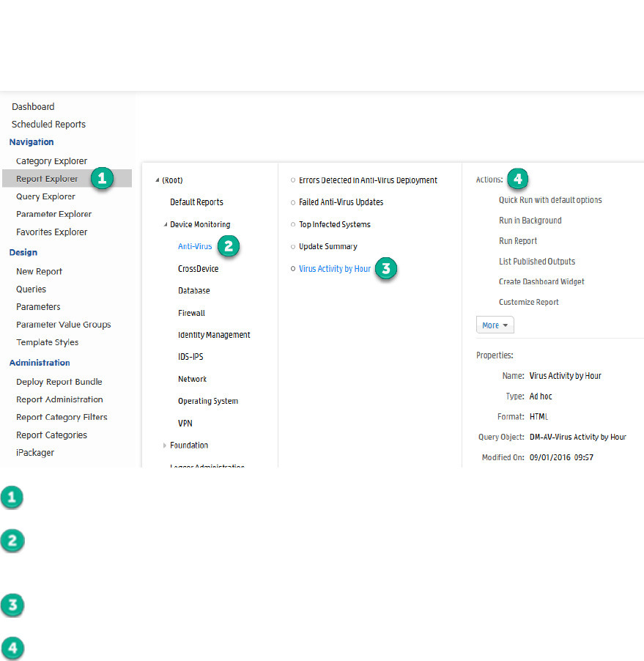Select the Anti-Virus category
The image size is (644, 661).
coord(195,246)
